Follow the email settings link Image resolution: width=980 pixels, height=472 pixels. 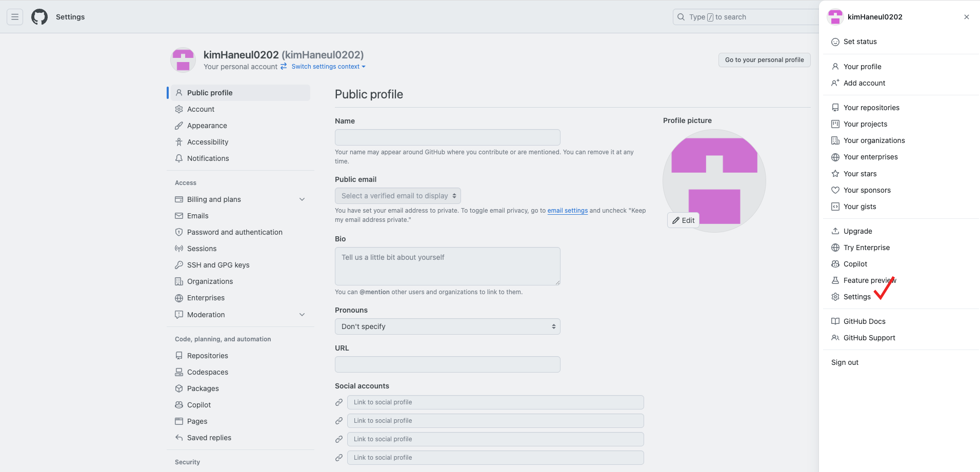568,211
